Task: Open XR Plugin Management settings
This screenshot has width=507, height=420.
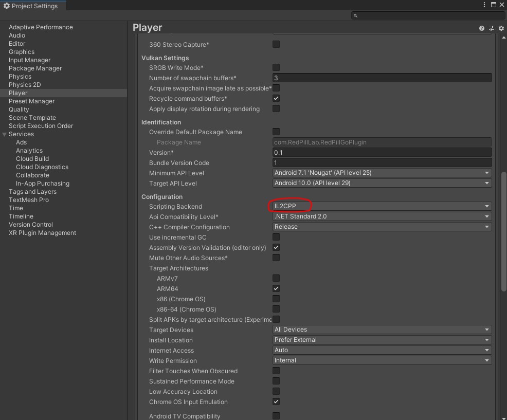Action: [42, 233]
